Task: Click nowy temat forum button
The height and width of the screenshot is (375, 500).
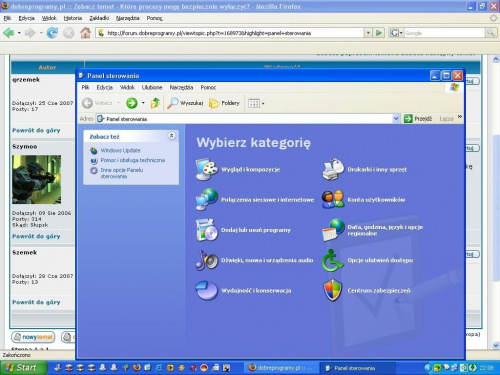Action: click(33, 337)
